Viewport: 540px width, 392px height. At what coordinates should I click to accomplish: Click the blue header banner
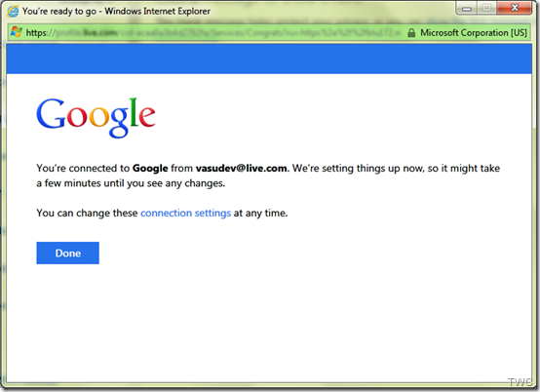click(269, 59)
